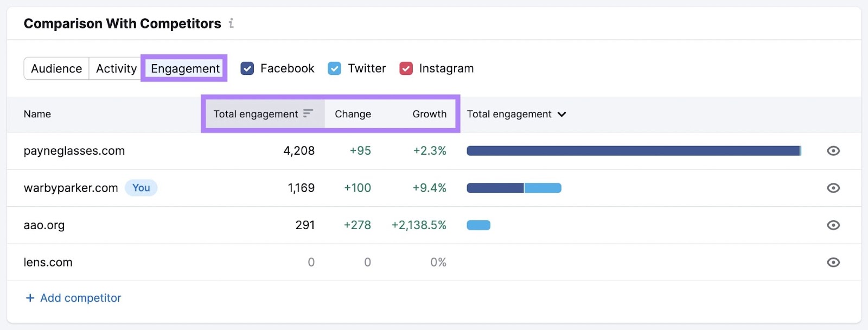Image resolution: width=868 pixels, height=330 pixels.
Task: Click the blue engagement bar for aao.org
Action: tap(478, 225)
